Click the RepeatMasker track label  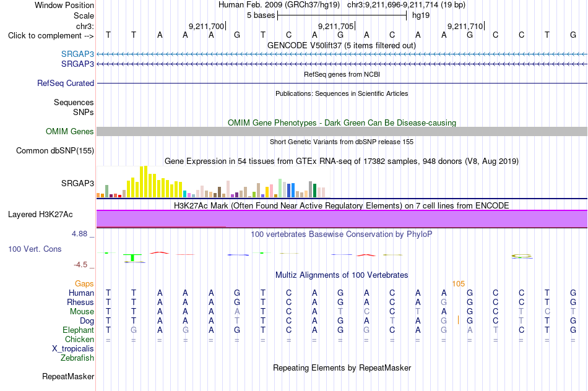pos(68,376)
